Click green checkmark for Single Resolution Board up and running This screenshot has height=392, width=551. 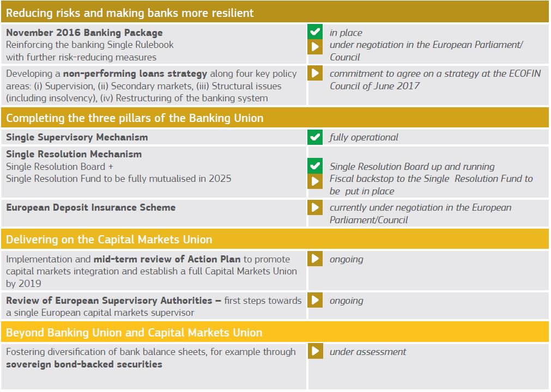315,166
